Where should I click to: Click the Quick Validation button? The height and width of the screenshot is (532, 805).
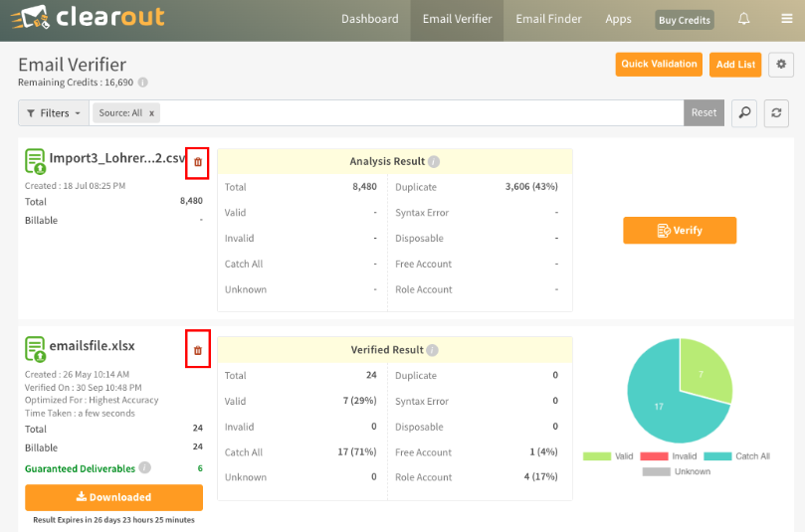659,64
